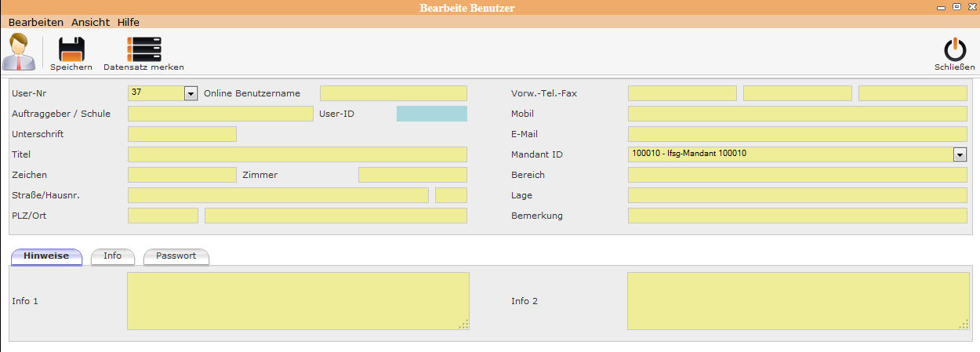Image resolution: width=980 pixels, height=352 pixels.
Task: Click the user avatar icon in toolbar
Action: tap(20, 53)
